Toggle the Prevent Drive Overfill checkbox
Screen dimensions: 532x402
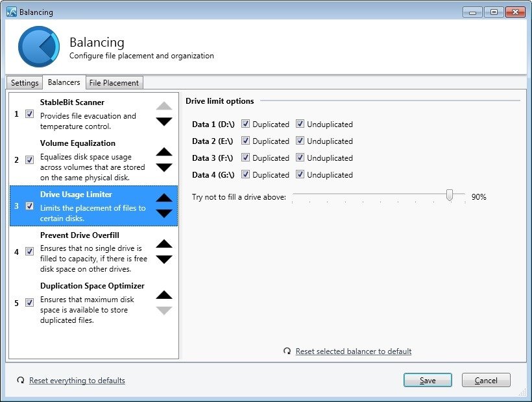click(29, 252)
